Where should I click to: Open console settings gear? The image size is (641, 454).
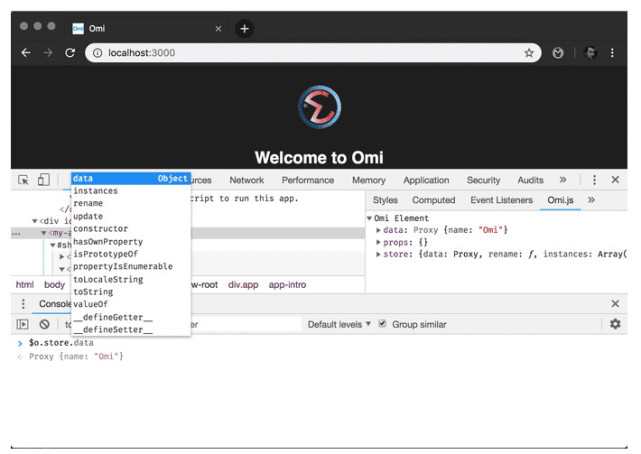[x=615, y=324]
